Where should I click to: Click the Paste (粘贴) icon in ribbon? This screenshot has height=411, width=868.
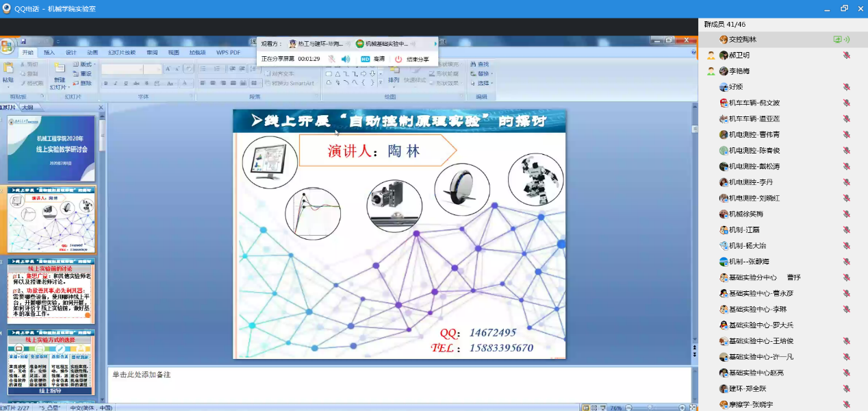tap(8, 69)
